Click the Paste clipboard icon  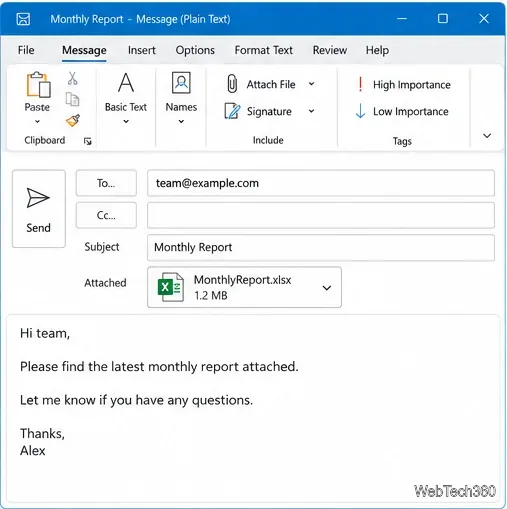point(38,85)
